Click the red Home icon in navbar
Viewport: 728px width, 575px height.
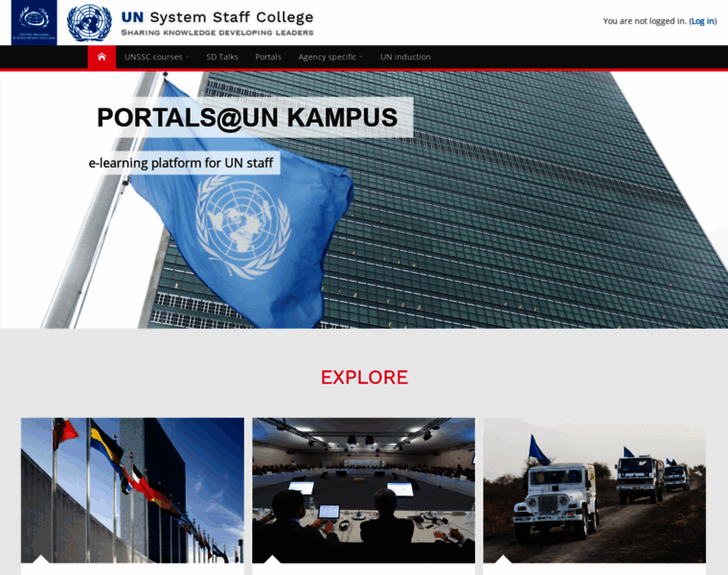tap(102, 57)
